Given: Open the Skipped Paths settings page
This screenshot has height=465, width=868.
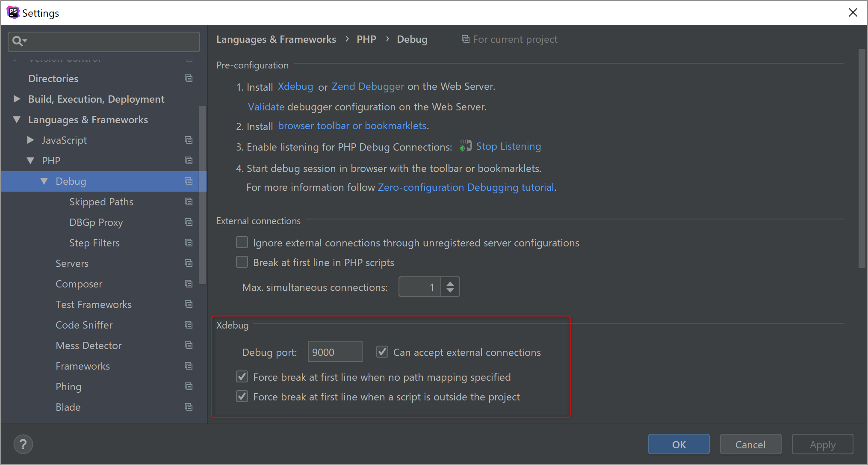Looking at the screenshot, I should click(101, 201).
